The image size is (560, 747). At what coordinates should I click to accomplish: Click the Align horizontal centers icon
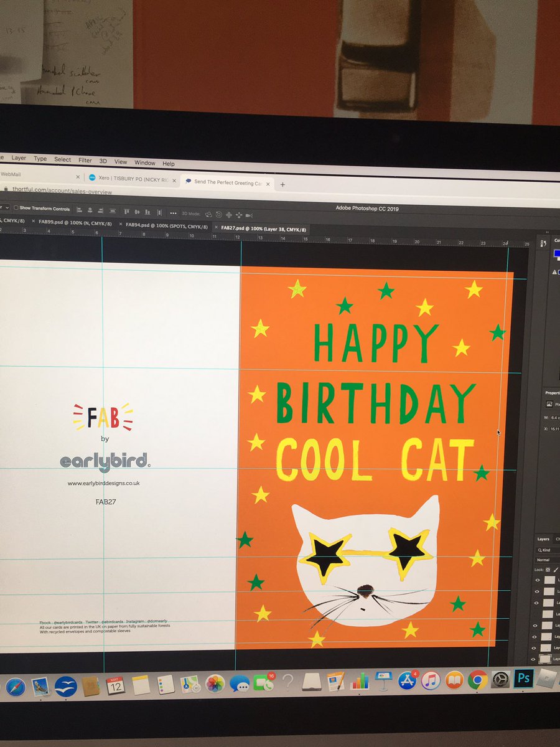click(90, 210)
